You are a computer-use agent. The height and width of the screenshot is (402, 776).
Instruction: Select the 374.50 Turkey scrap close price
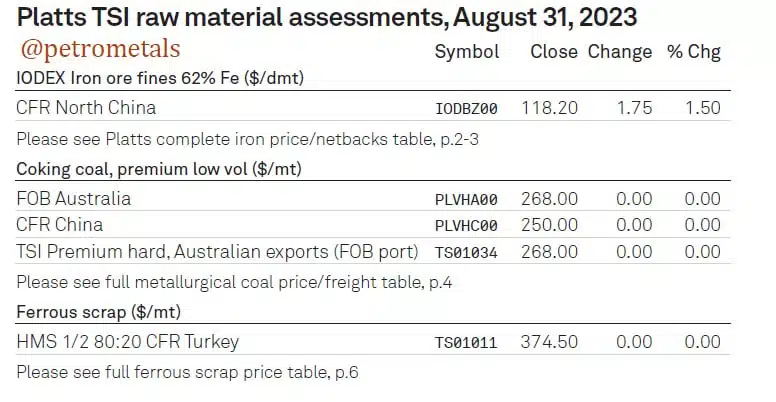click(549, 342)
